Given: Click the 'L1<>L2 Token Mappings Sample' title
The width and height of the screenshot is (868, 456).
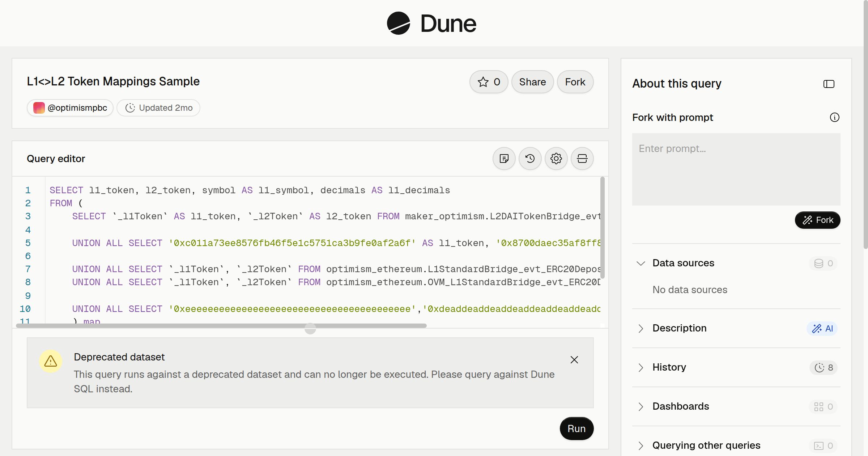Looking at the screenshot, I should coord(113,81).
